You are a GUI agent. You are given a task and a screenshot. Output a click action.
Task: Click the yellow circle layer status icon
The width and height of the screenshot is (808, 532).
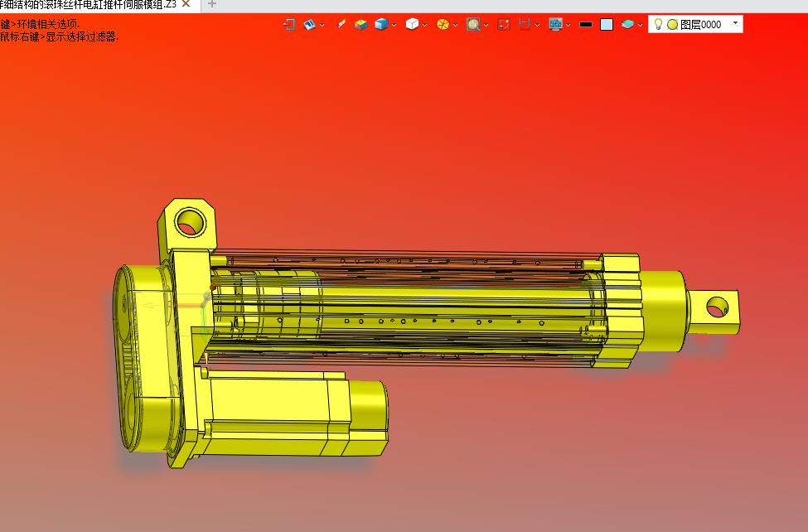pos(672,24)
